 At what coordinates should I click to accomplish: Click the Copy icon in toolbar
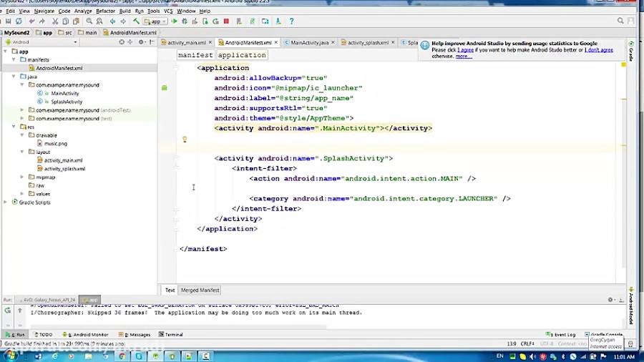[x=65, y=21]
